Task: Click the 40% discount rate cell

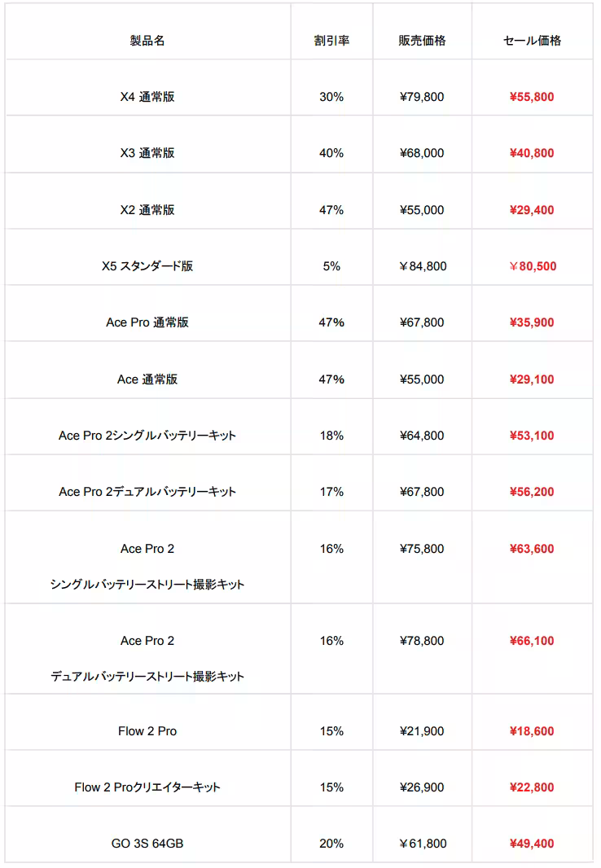Action: [x=331, y=153]
